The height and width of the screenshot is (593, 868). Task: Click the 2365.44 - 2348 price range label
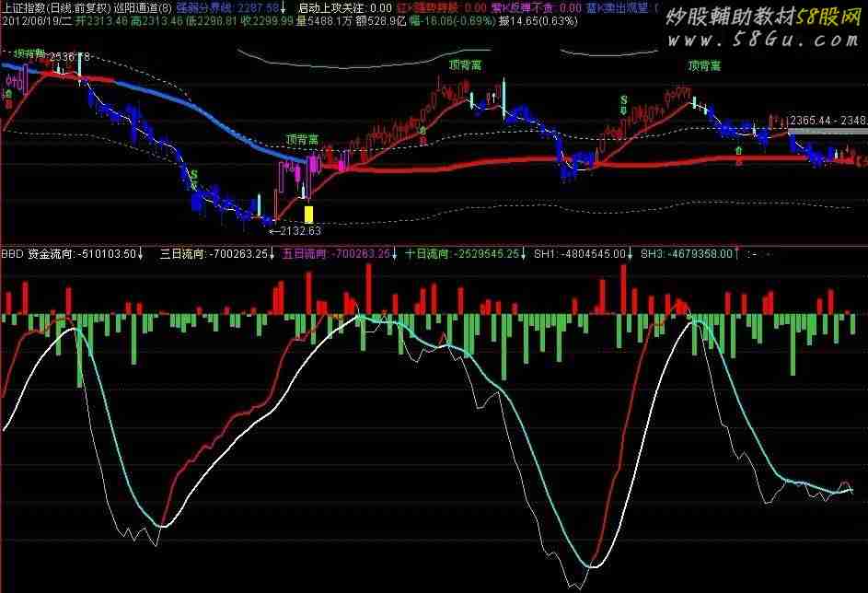tap(828, 121)
